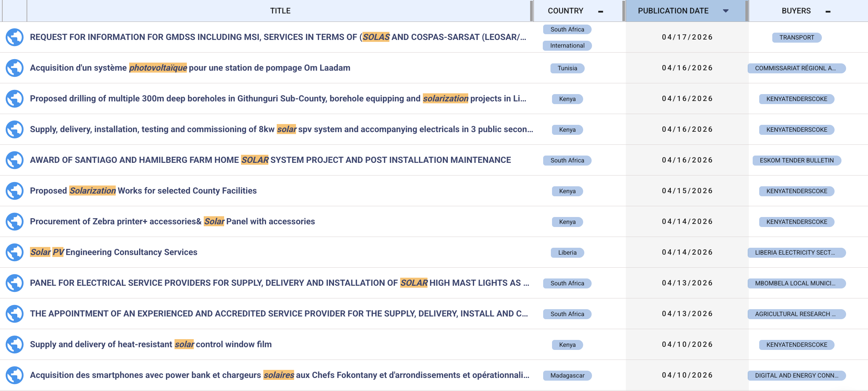Open the Solar High Mast Lights panel tender

279,283
